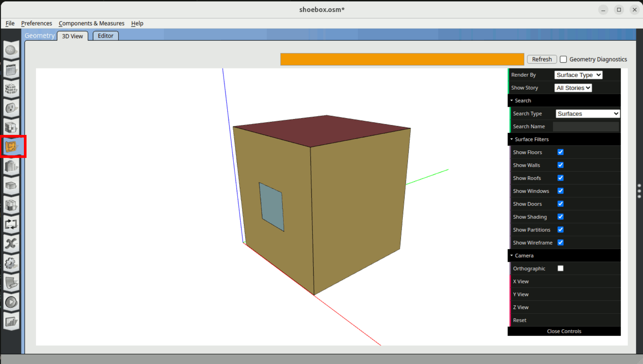The image size is (643, 364).
Task: Click the orange status bar
Action: point(402,59)
